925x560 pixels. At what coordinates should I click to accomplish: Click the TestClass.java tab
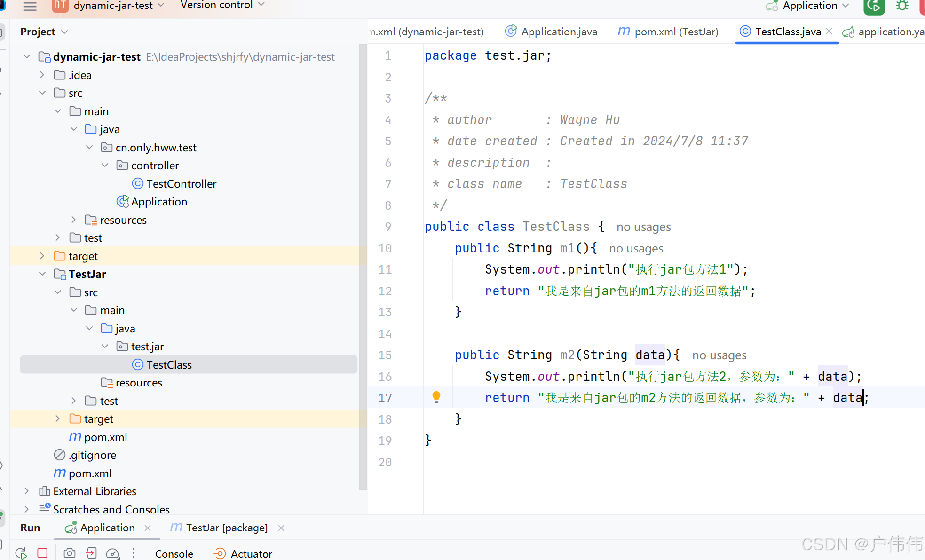[x=787, y=31]
